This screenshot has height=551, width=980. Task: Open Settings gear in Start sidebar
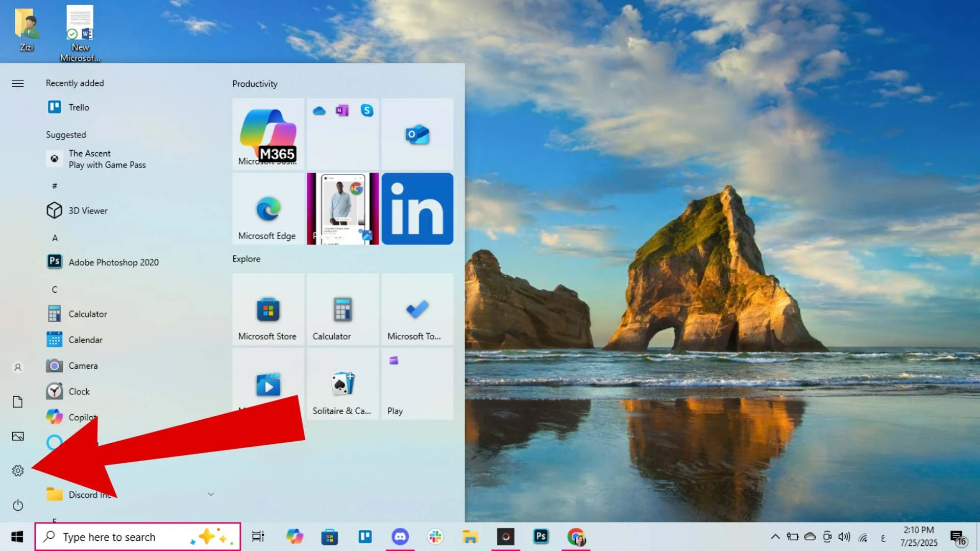(18, 470)
